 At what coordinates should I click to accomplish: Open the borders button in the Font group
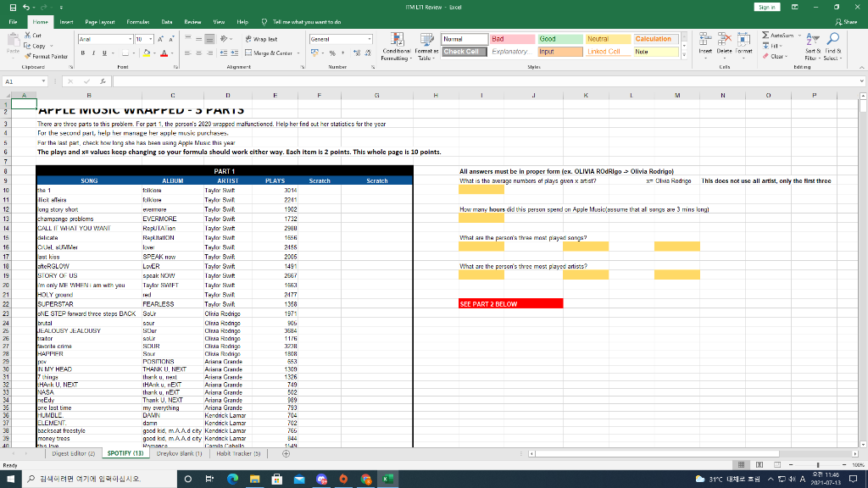point(125,53)
